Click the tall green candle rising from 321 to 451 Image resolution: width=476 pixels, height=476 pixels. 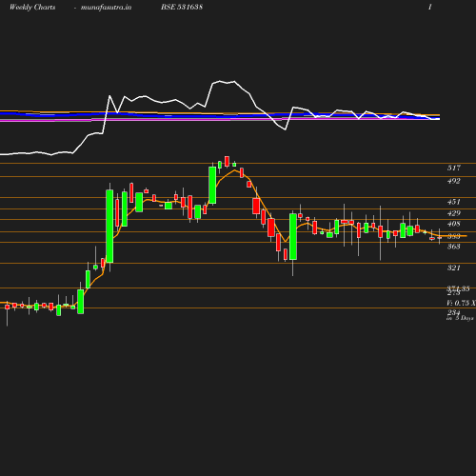(x=109, y=227)
